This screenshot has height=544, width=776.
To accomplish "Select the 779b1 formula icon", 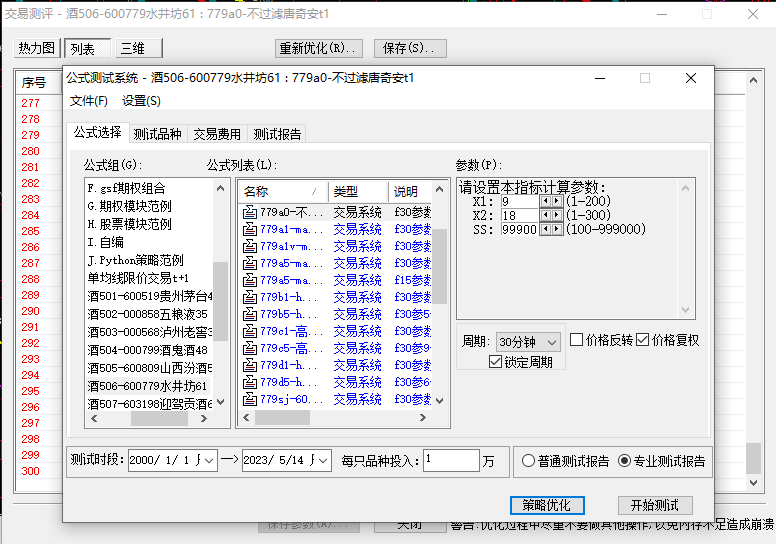I will point(250,297).
